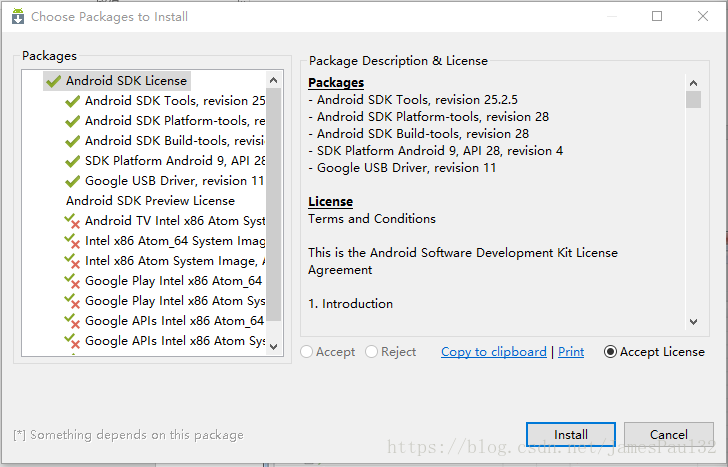The image size is (728, 467).
Task: Click the check/cross icon for Android TV Intel x86
Action: pyautogui.click(x=72, y=221)
